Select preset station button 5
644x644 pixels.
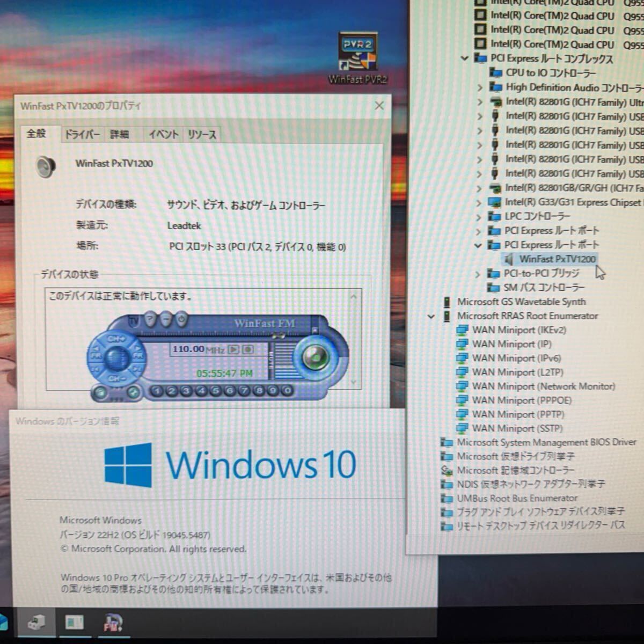click(215, 391)
